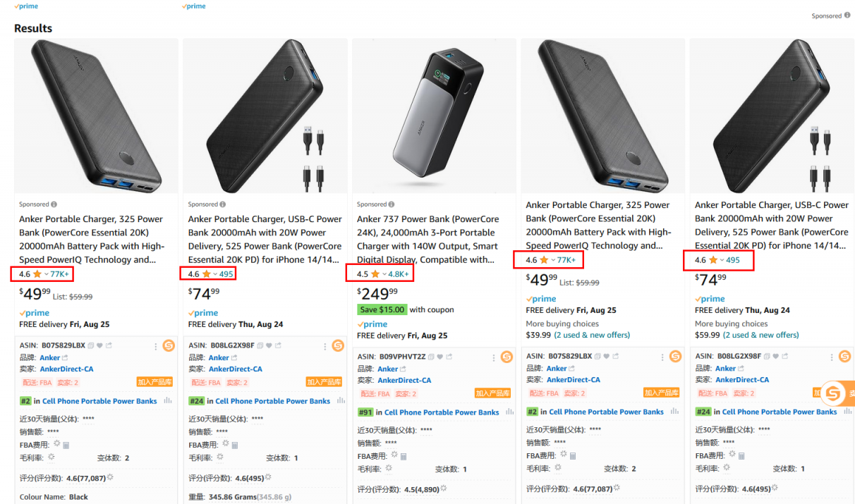This screenshot has width=855, height=504.
Task: Open share icon next to ASIN B09VPHVT2Z
Action: (x=448, y=357)
